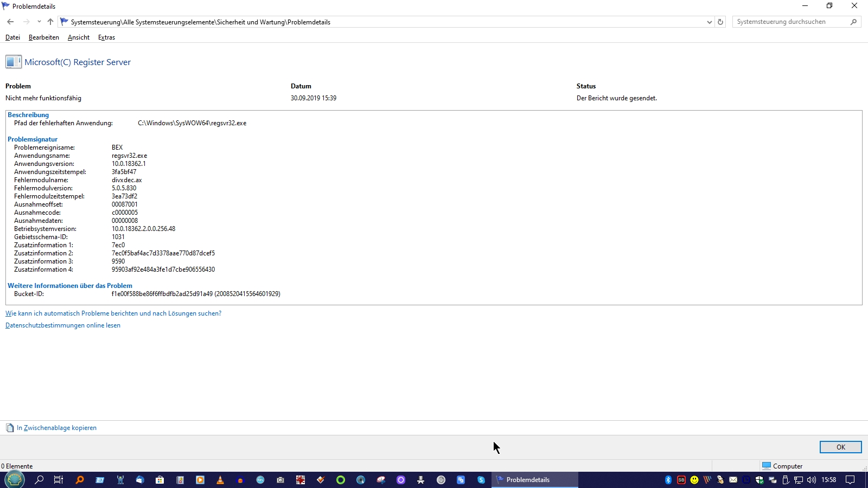Click the search magnifier icon

pyautogui.click(x=853, y=22)
